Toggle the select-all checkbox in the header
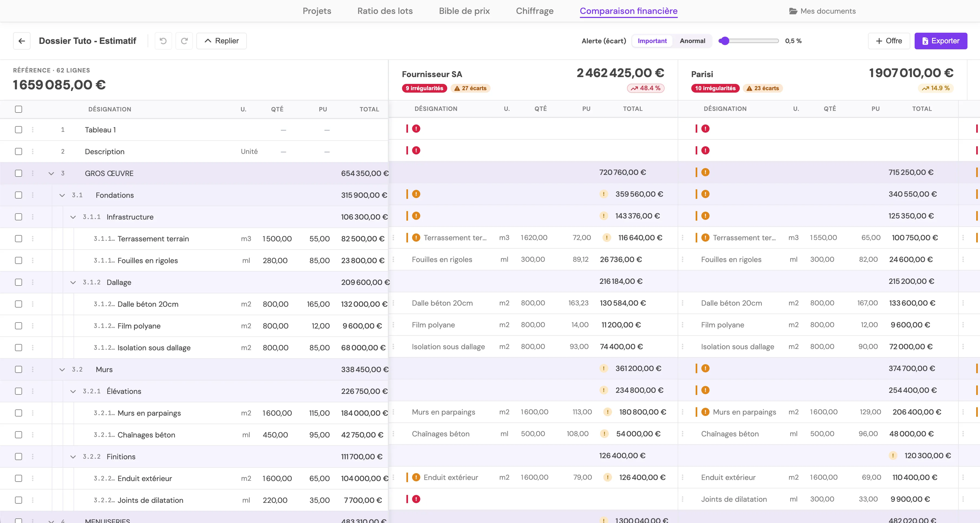The height and width of the screenshot is (523, 980). pyautogui.click(x=18, y=109)
